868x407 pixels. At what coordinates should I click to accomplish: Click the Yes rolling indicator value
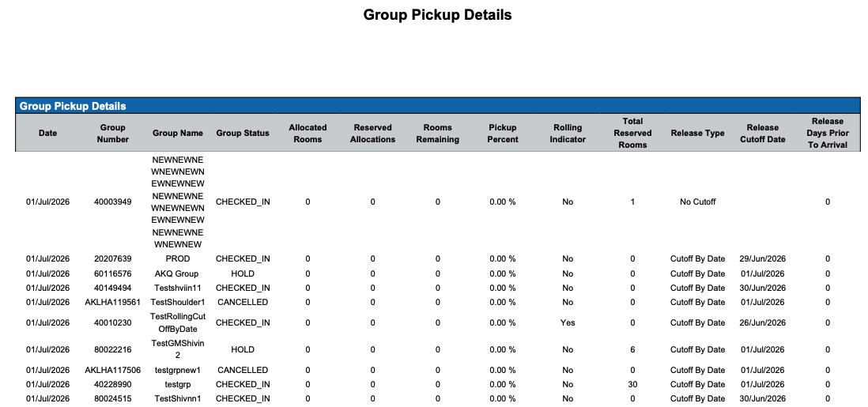[568, 322]
